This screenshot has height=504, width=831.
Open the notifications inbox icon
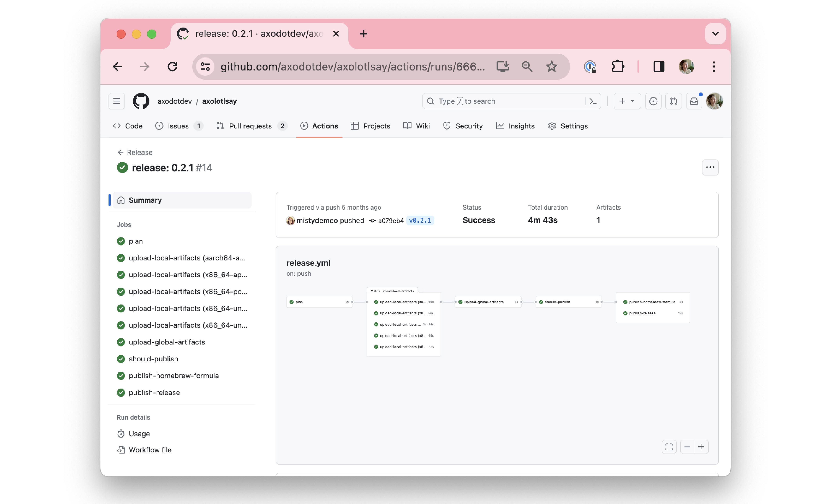pyautogui.click(x=694, y=101)
